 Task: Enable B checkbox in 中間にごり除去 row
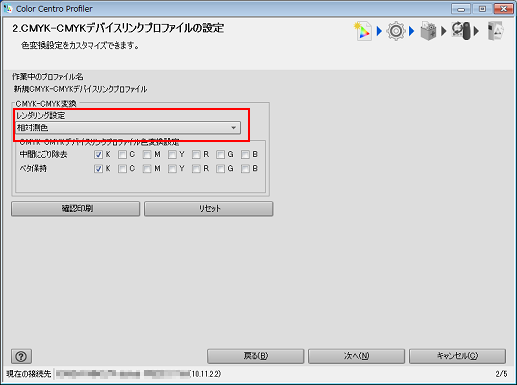pos(245,155)
